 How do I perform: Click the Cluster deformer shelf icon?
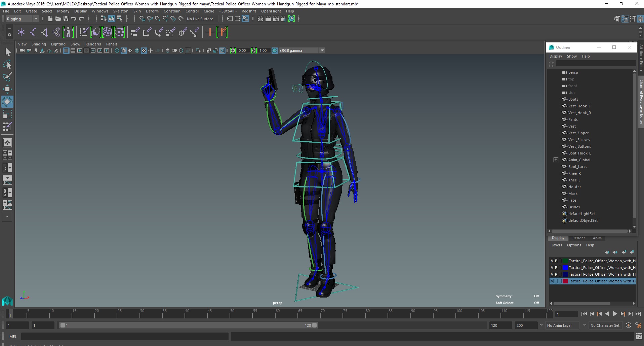click(x=119, y=32)
